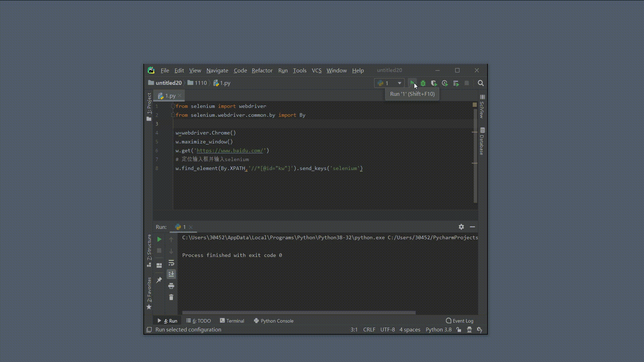The width and height of the screenshot is (644, 362).
Task: Start debugging with the green bug icon
Action: point(423,83)
